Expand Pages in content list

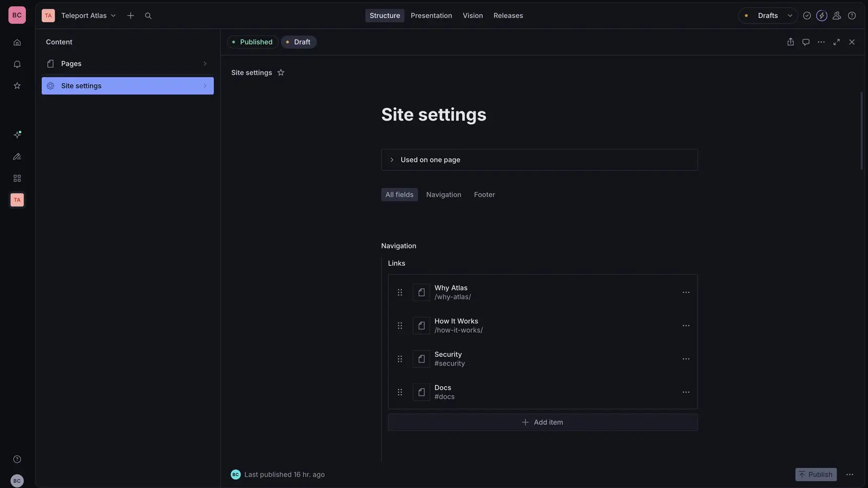click(128, 64)
